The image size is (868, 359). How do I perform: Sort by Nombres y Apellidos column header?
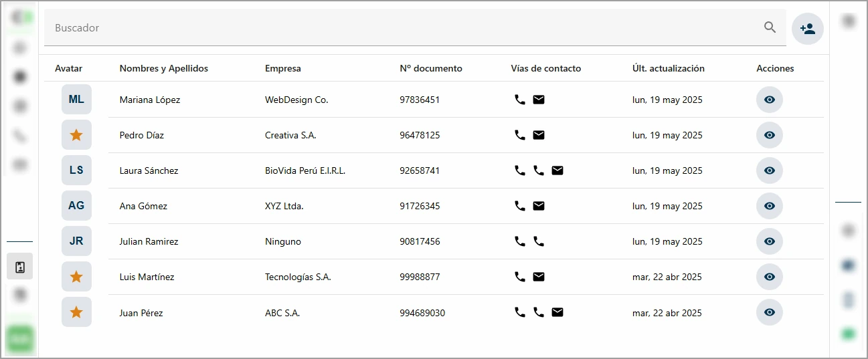(x=163, y=68)
